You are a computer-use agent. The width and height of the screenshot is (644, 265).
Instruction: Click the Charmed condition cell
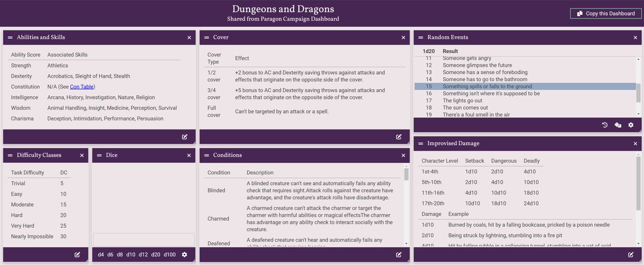(x=218, y=219)
